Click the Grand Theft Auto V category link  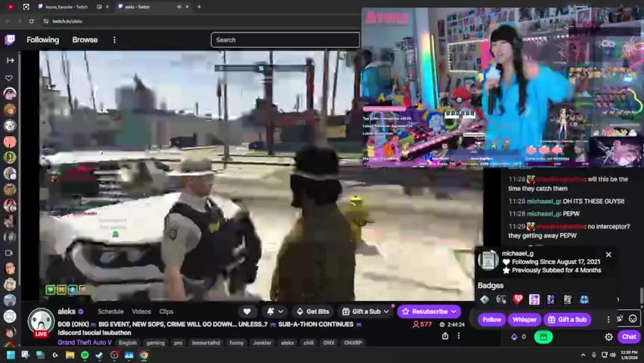85,343
